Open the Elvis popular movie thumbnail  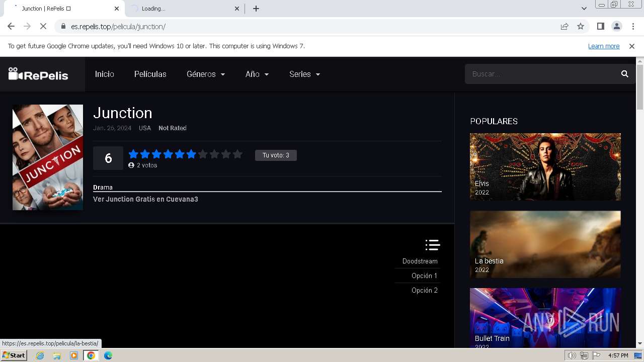point(545,166)
